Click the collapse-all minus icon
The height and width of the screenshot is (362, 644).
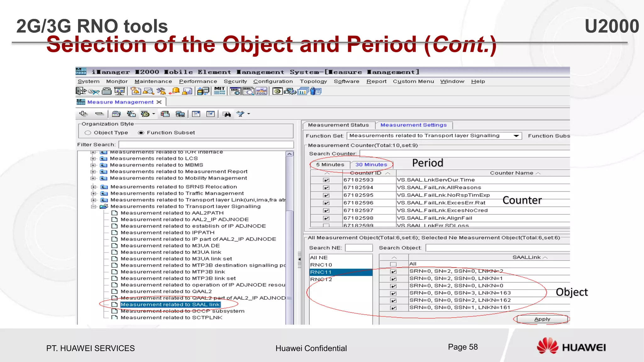tap(100, 114)
